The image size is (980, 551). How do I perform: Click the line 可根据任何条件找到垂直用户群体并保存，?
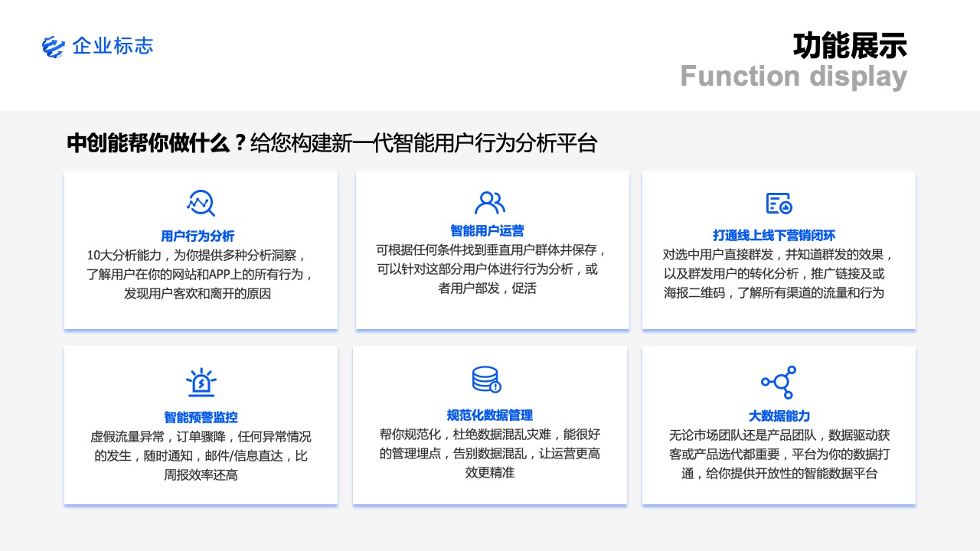[492, 250]
